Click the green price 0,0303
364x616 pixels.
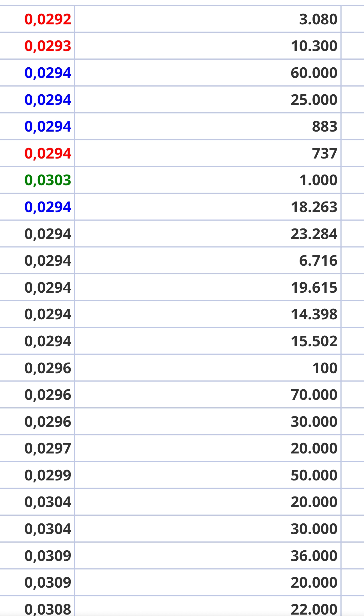coord(48,180)
